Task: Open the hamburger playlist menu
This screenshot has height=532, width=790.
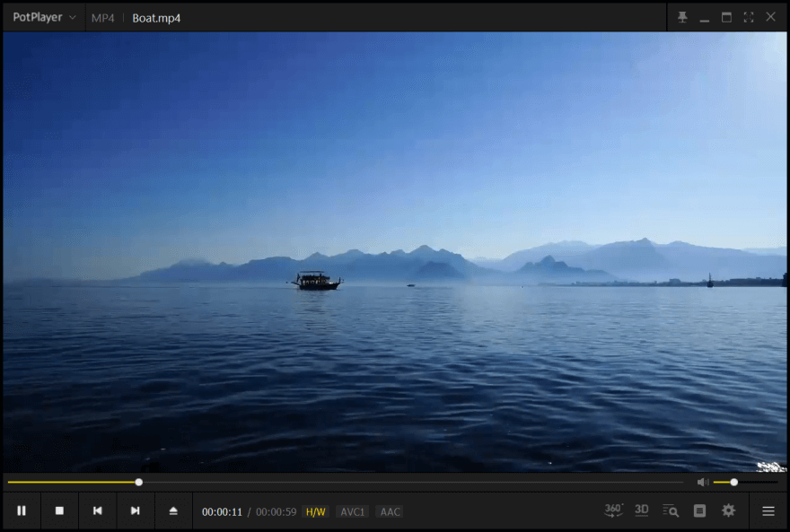Action: (768, 511)
